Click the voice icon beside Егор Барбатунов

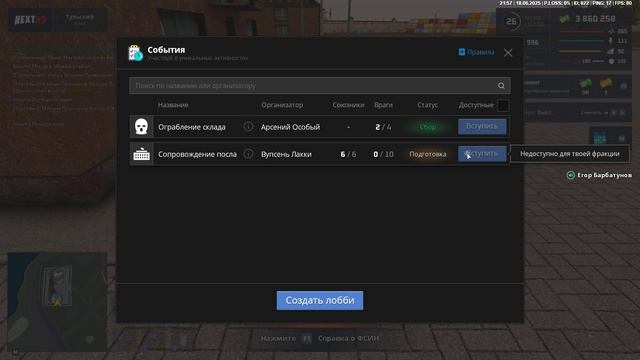(x=571, y=175)
